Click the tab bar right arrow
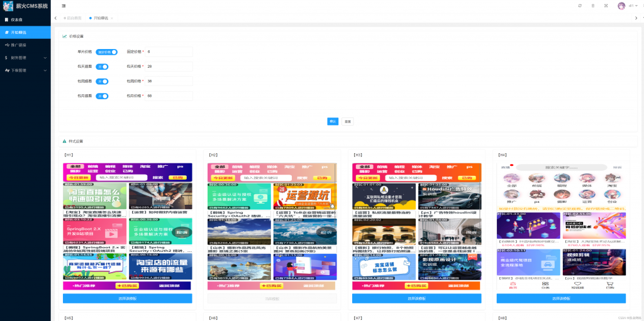 pos(636,18)
